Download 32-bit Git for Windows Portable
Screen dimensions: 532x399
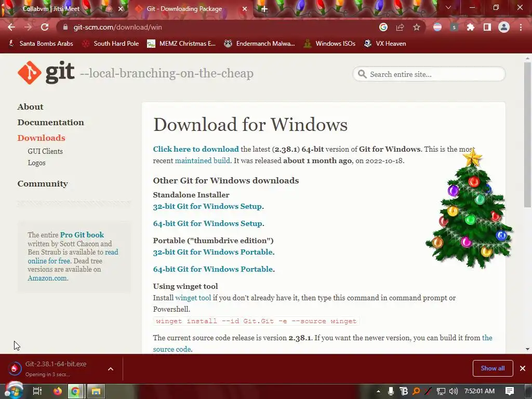tap(212, 252)
